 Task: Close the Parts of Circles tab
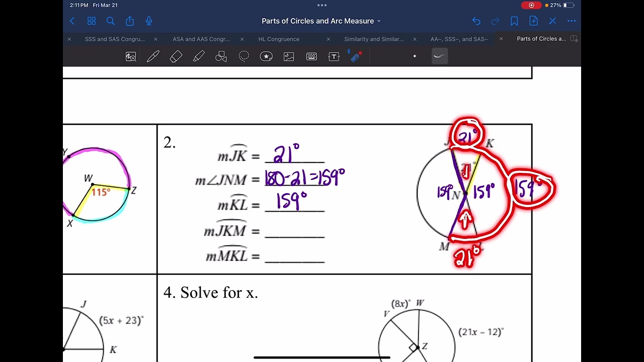501,39
